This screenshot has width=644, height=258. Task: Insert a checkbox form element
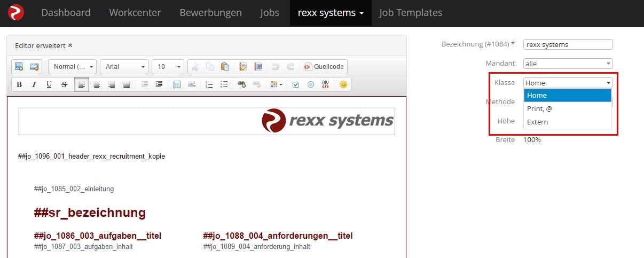[x=295, y=84]
